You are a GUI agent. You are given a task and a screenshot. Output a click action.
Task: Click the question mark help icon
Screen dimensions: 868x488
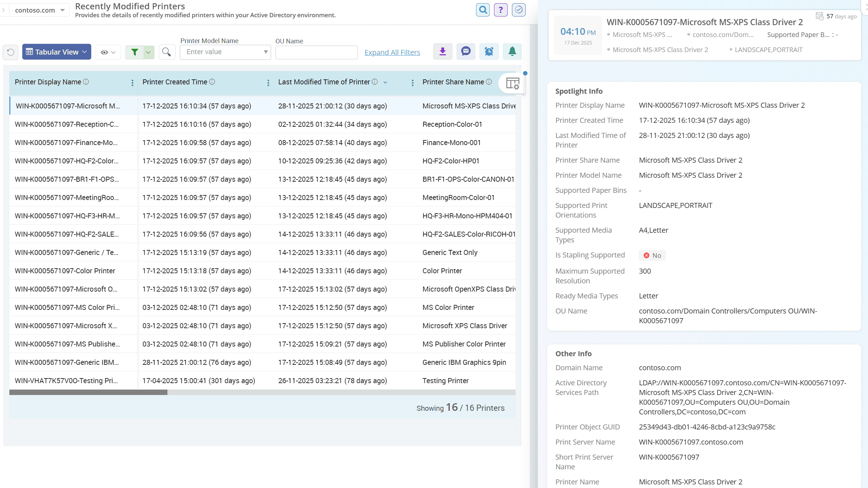pyautogui.click(x=500, y=10)
